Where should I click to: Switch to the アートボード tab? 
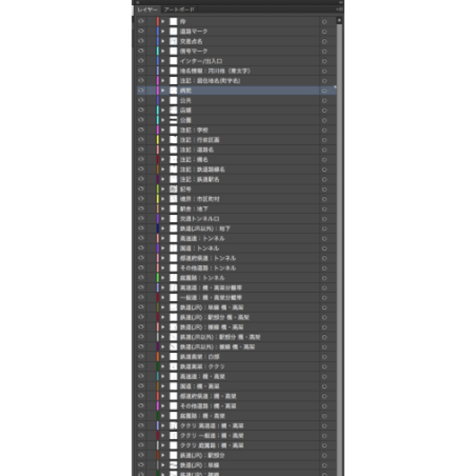[179, 10]
